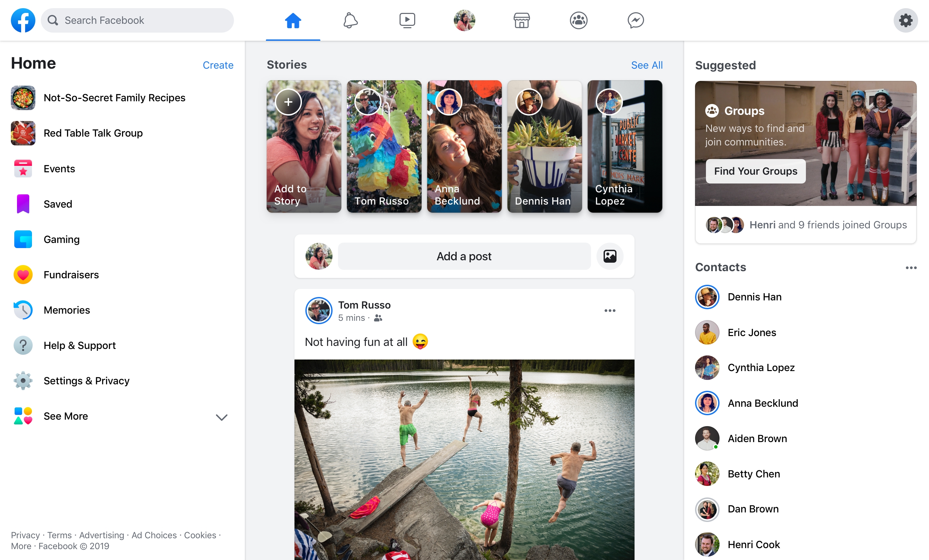929x560 pixels.
Task: Click the Settings gear icon
Action: click(905, 20)
